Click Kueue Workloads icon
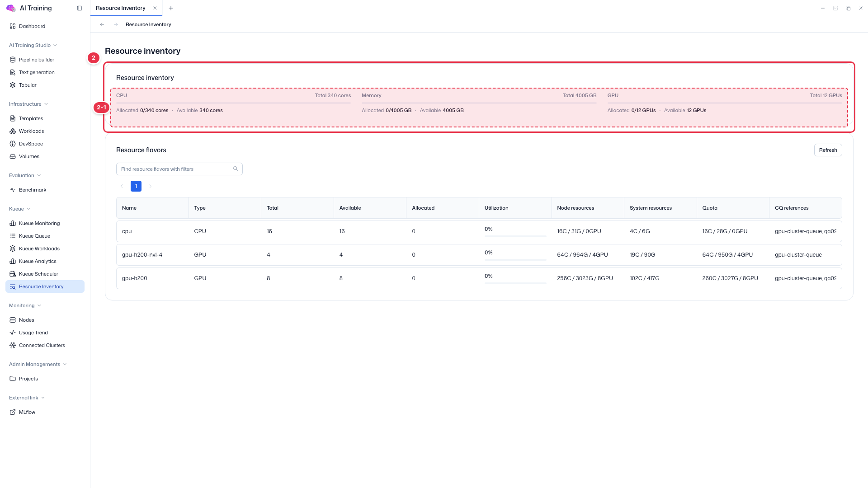This screenshot has width=868, height=488. pos(13,249)
